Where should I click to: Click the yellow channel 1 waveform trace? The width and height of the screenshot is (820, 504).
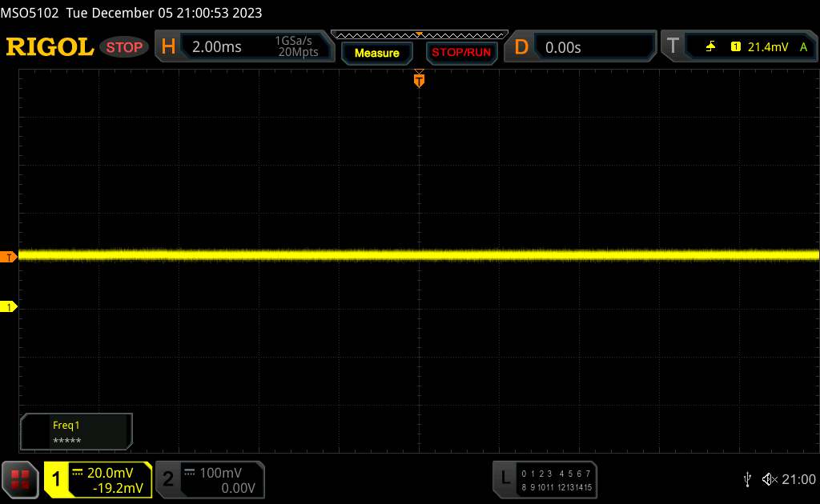click(x=419, y=255)
